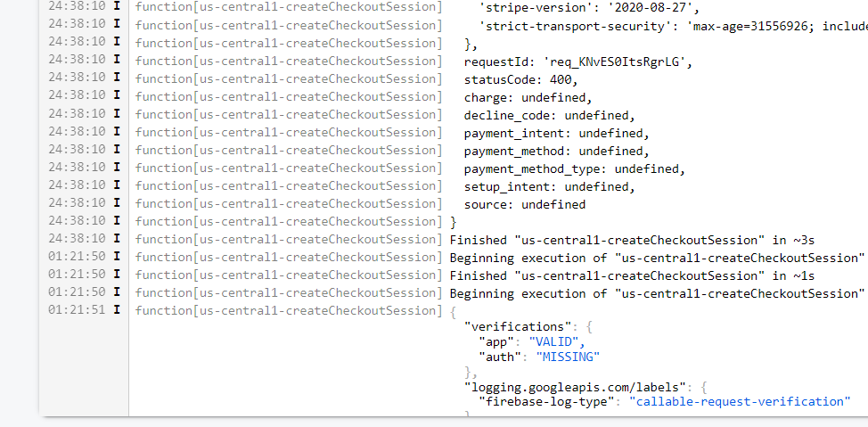Click the severity marker on the payment_intent row

(116, 131)
